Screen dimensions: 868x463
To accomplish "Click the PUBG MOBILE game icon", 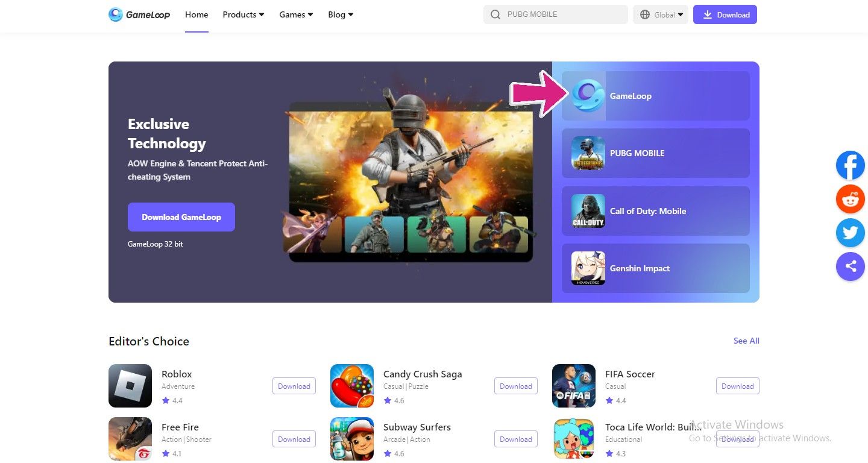I will tap(588, 153).
